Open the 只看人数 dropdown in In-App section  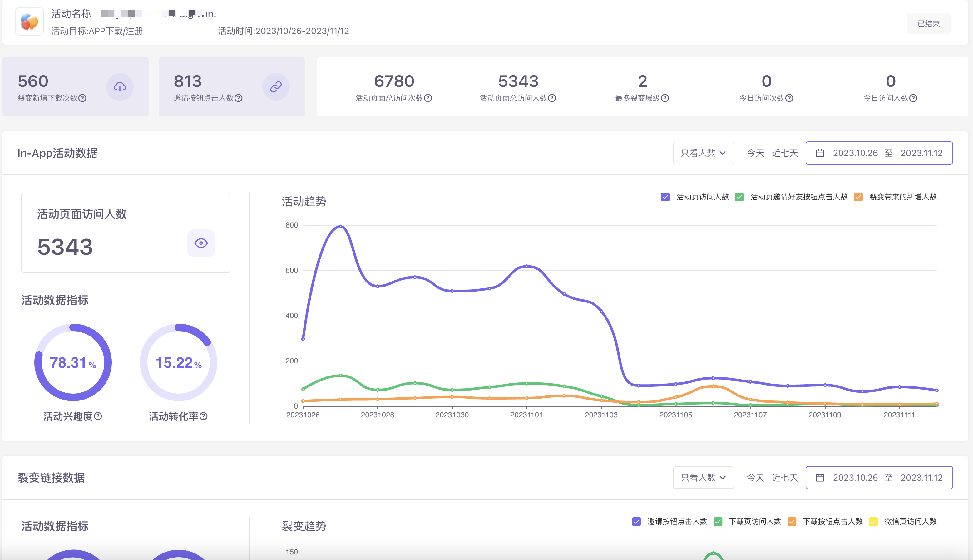coord(703,153)
